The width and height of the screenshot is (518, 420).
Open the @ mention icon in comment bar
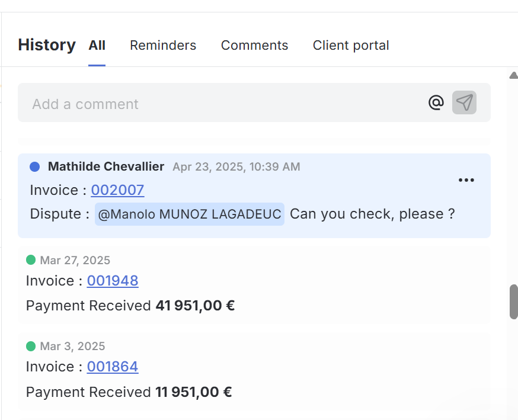click(x=436, y=102)
